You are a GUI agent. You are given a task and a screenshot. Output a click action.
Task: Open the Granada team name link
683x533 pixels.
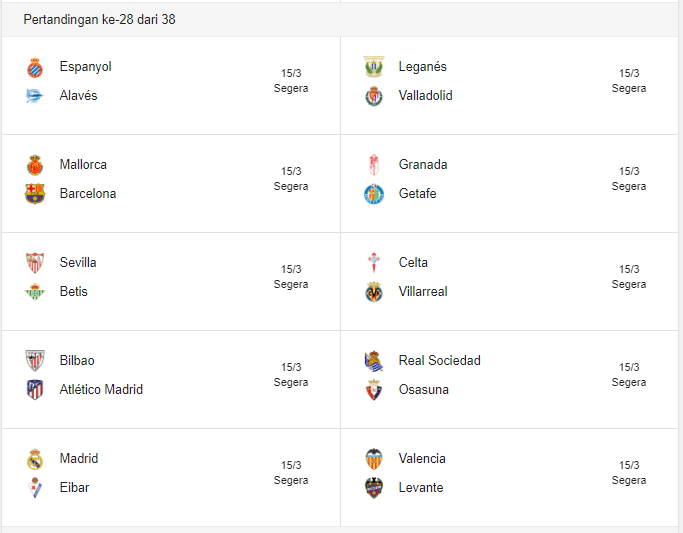click(x=423, y=165)
